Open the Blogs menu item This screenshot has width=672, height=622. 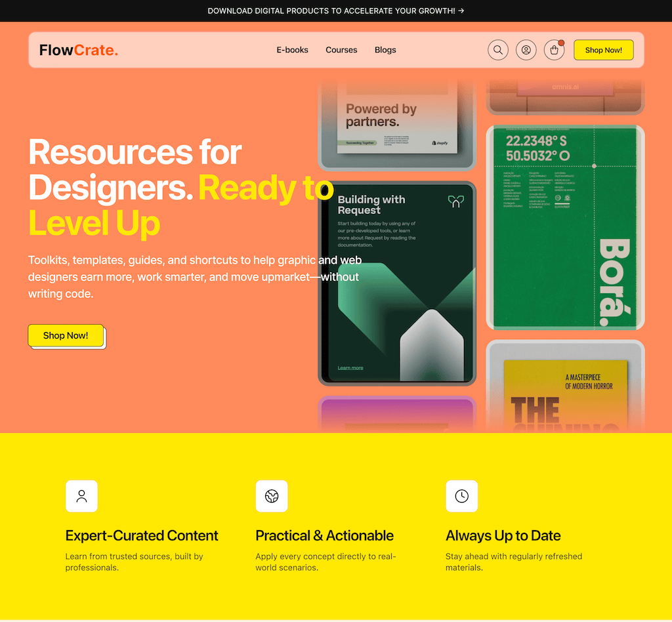pos(385,50)
